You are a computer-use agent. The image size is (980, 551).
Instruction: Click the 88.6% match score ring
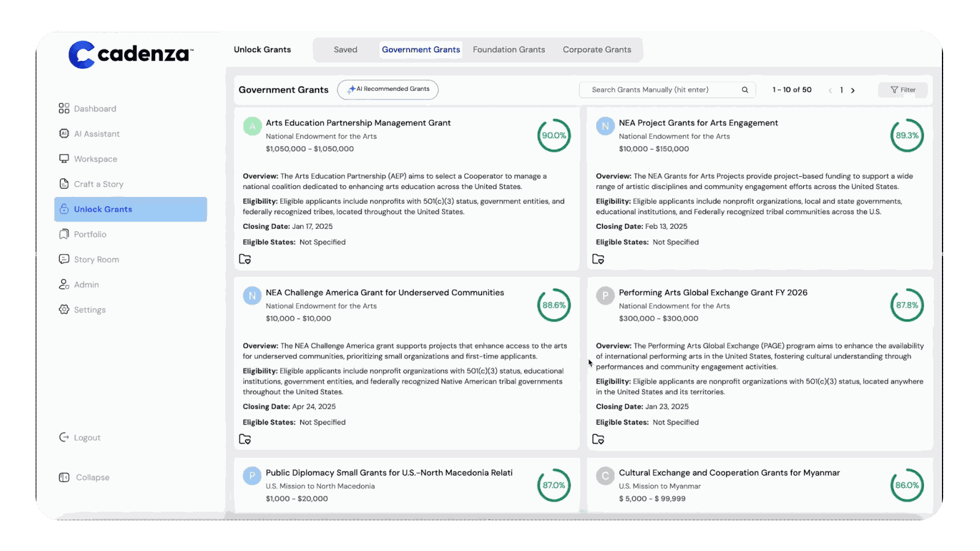554,305
